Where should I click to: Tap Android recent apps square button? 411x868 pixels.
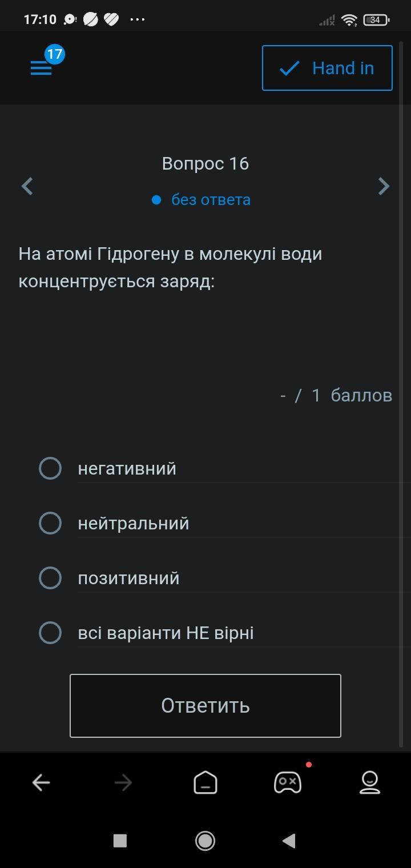pos(120,841)
